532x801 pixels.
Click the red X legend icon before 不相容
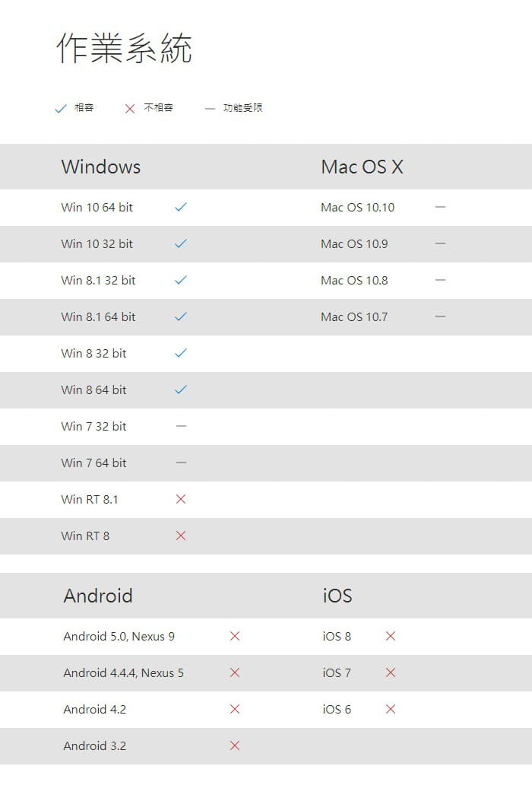130,109
